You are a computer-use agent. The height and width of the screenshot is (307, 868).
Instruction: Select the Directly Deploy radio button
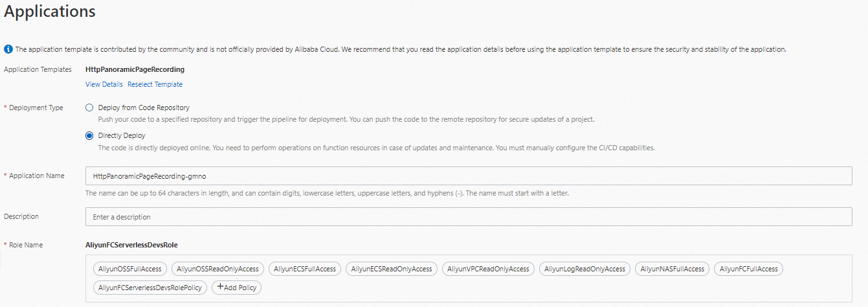[90, 136]
